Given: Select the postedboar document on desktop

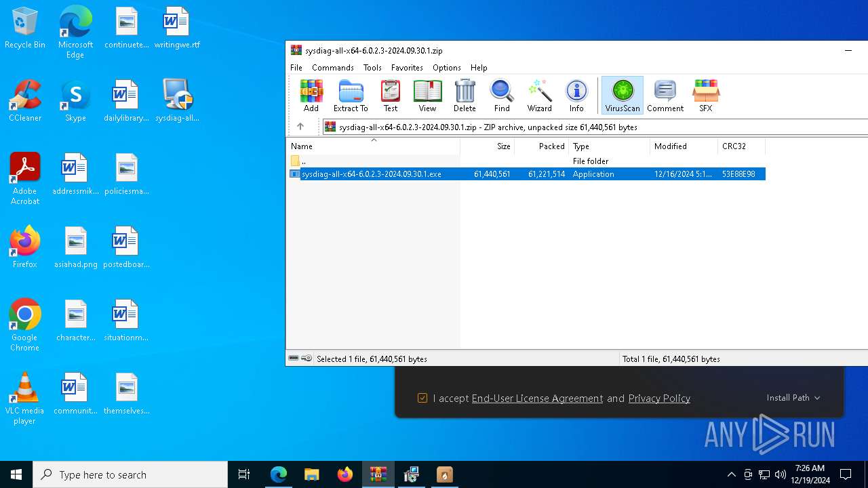Looking at the screenshot, I should 126,247.
